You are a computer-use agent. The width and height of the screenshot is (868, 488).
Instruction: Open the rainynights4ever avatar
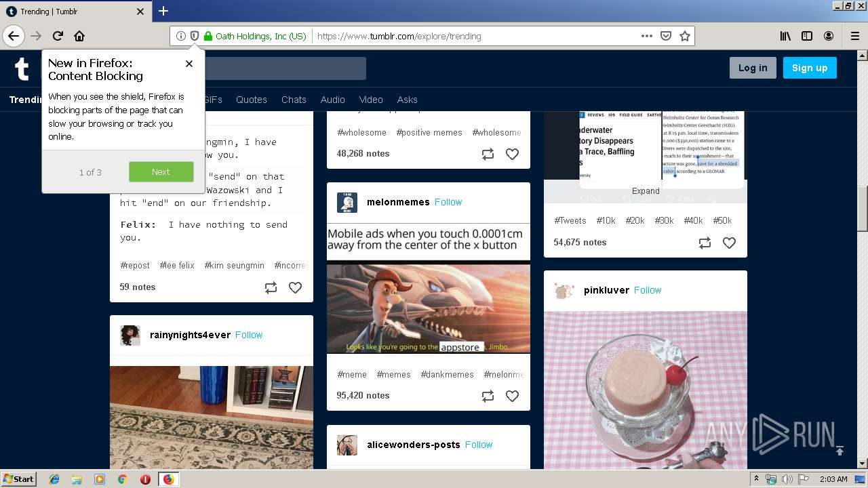(130, 335)
